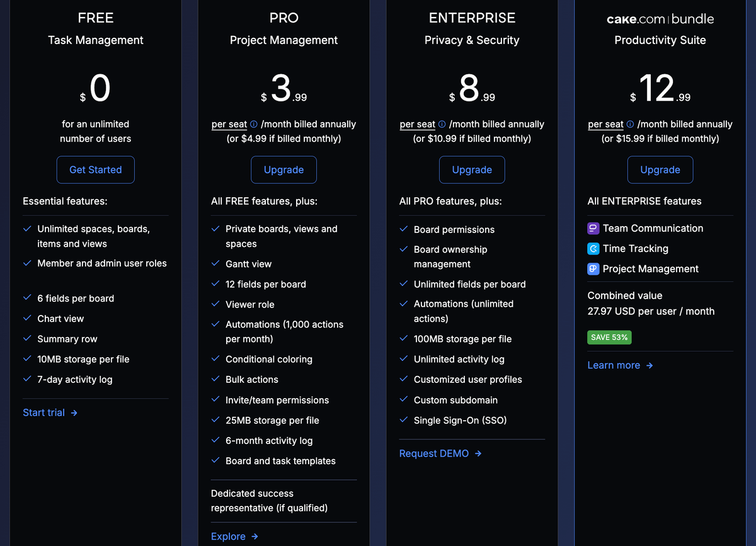Click Upgrade under the ENTERPRISE plan
This screenshot has height=546, width=756.
(472, 170)
